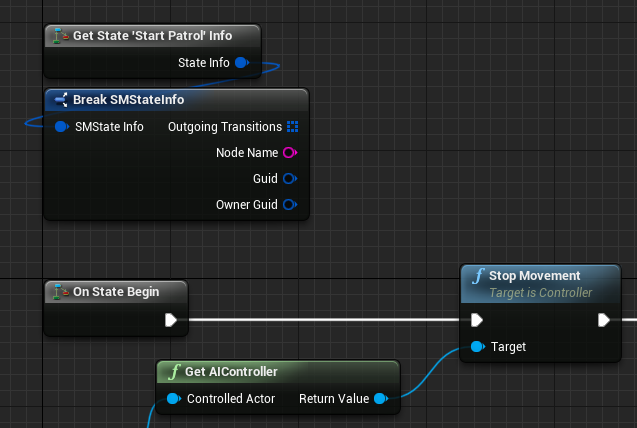Select the On State Begin event node
This screenshot has width=637, height=428.
click(x=116, y=292)
